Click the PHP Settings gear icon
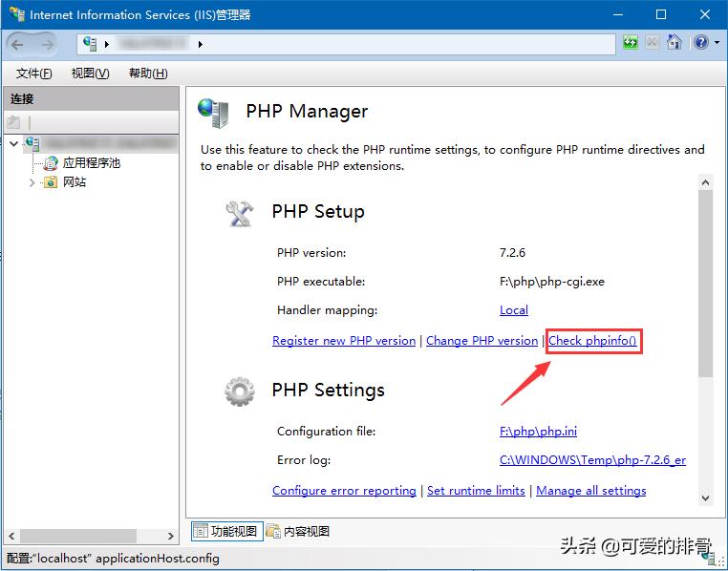 click(x=240, y=391)
